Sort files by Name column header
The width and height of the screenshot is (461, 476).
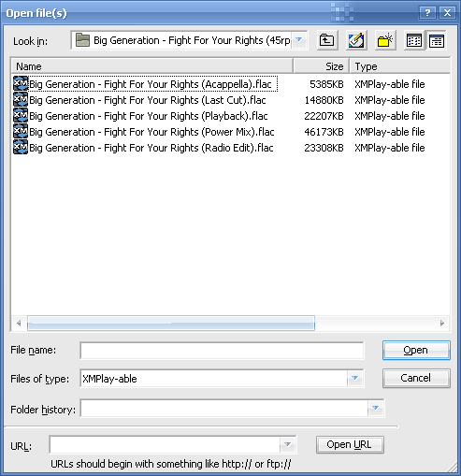152,66
